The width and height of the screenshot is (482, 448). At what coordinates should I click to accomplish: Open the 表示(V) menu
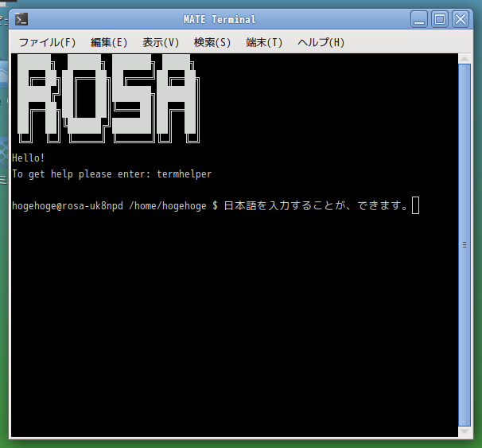tap(161, 42)
